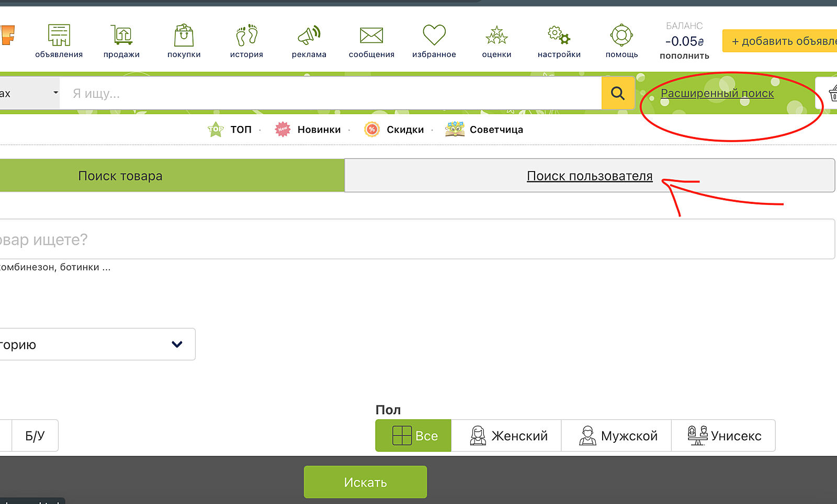Open избранное heart icon
837x504 pixels.
tap(434, 36)
